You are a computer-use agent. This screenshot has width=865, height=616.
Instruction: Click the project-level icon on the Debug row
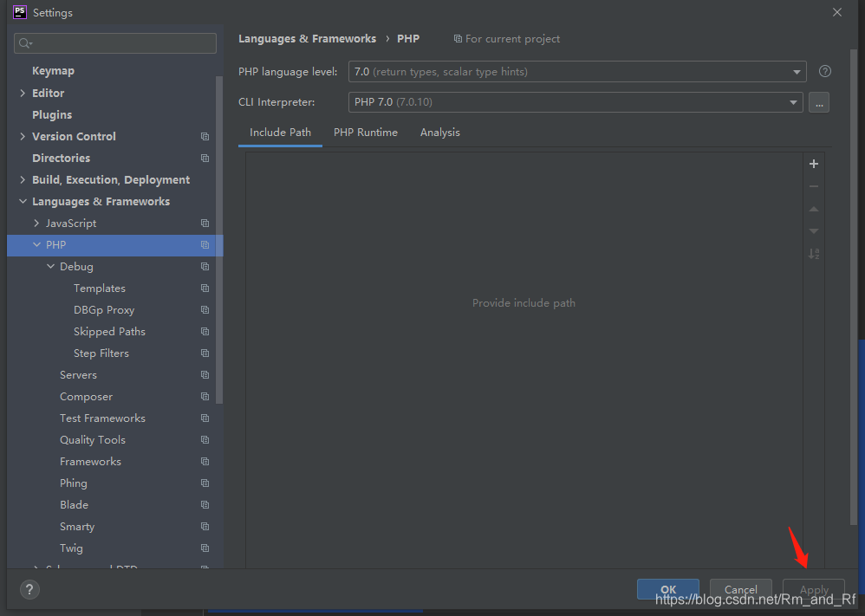(205, 266)
